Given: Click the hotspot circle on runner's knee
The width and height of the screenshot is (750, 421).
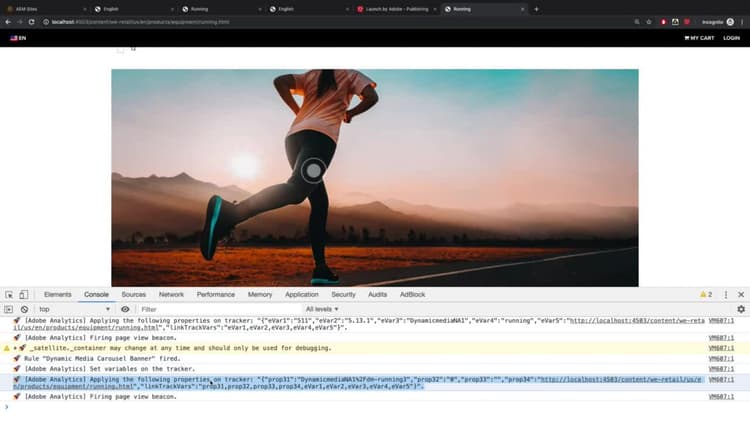Looking at the screenshot, I should pos(313,170).
